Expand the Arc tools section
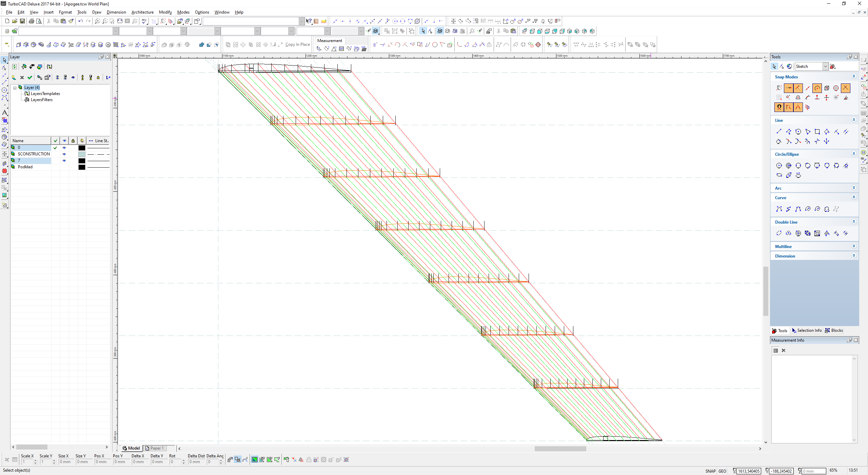The image size is (868, 475). tap(854, 188)
